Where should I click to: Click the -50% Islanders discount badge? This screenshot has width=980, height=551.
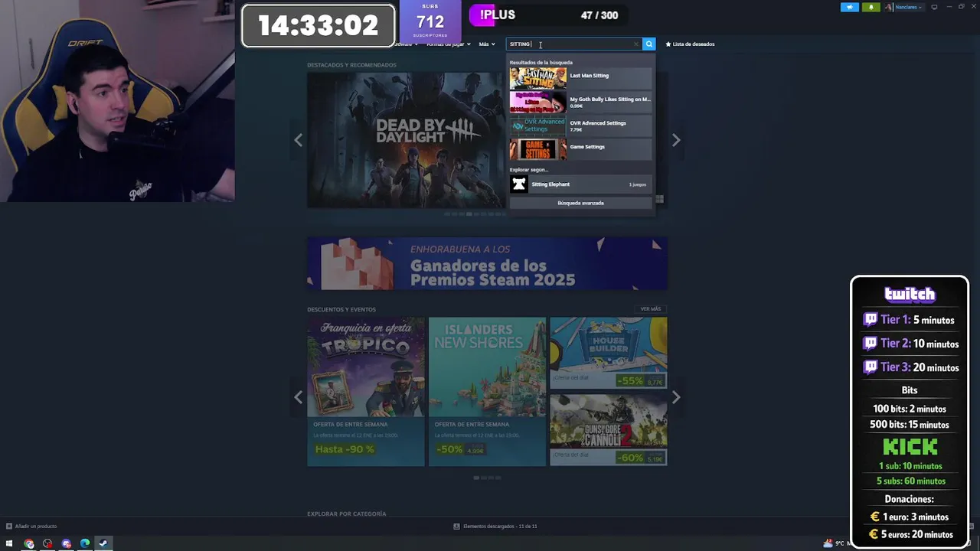[449, 449]
